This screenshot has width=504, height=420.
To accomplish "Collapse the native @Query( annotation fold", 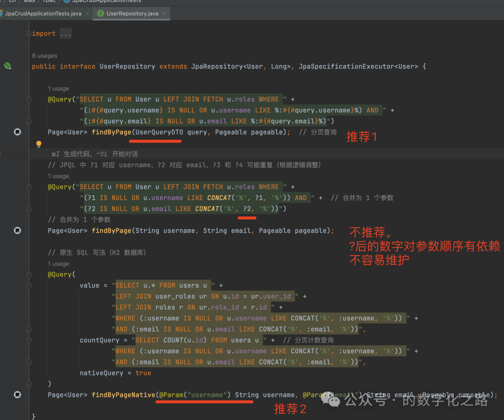I will click(x=28, y=275).
